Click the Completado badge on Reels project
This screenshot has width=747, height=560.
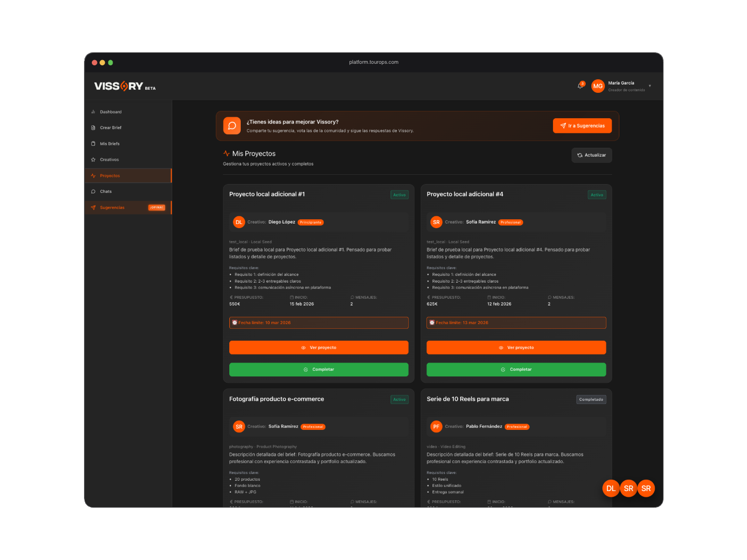click(591, 400)
